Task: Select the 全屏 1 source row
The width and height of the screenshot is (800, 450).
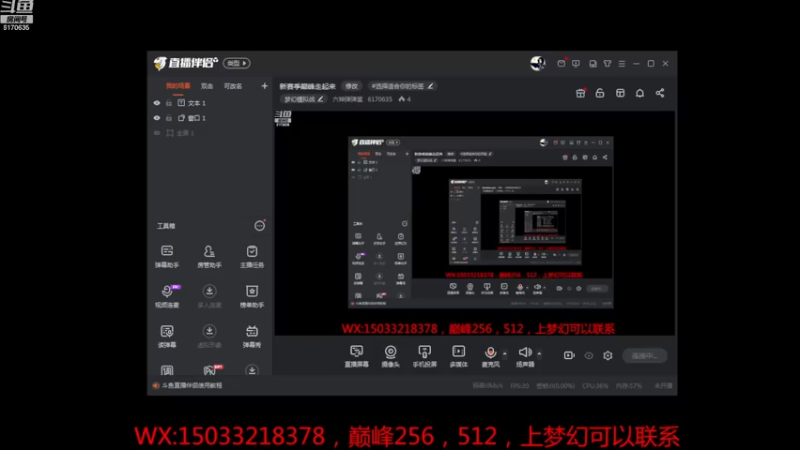Action: pos(210,133)
